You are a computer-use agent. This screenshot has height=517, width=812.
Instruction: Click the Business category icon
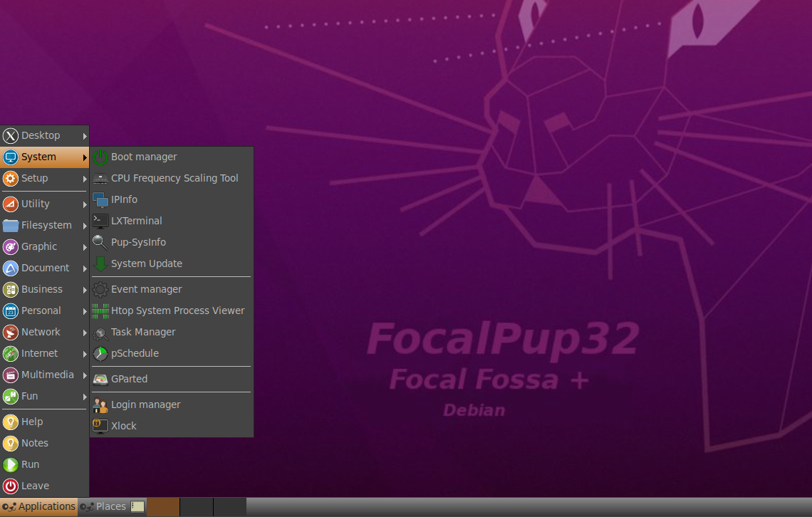click(x=11, y=289)
